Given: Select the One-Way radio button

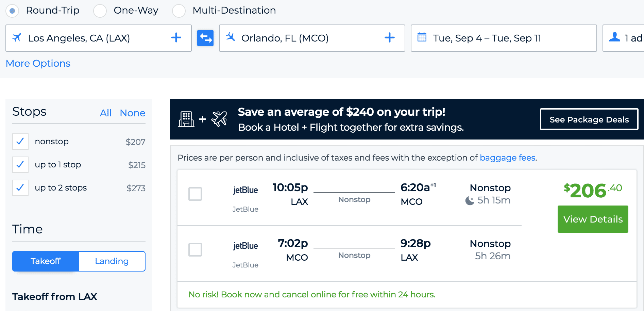Looking at the screenshot, I should pyautogui.click(x=100, y=11).
